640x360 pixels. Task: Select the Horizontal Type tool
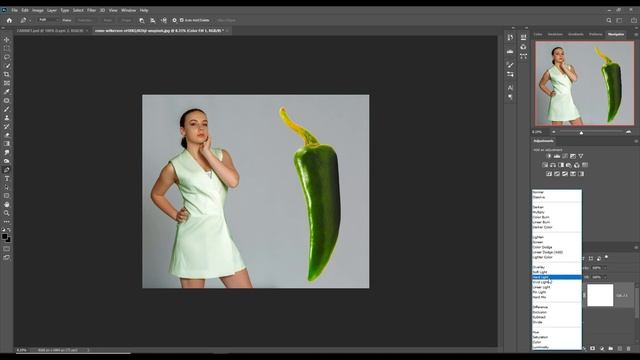point(7,178)
